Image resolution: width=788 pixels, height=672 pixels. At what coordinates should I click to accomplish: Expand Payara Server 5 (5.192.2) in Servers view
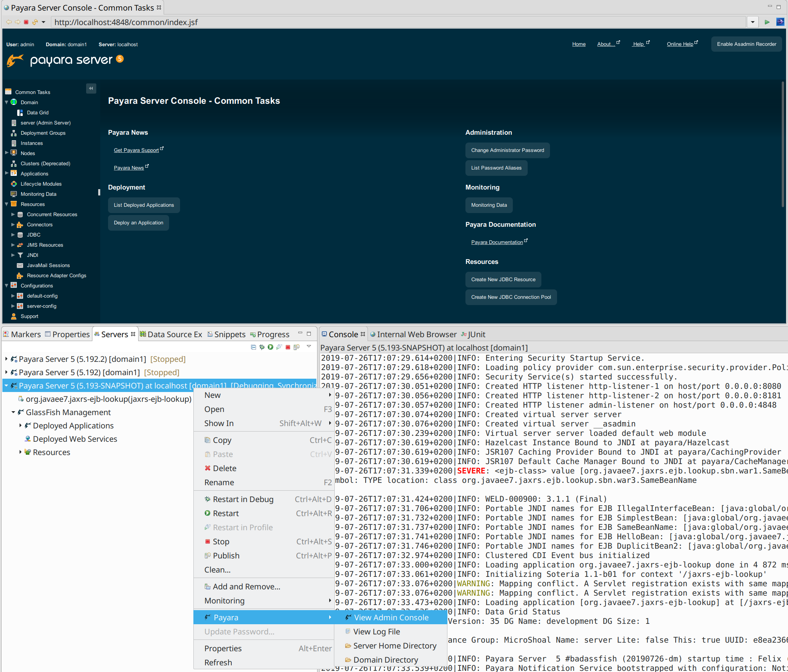6,359
